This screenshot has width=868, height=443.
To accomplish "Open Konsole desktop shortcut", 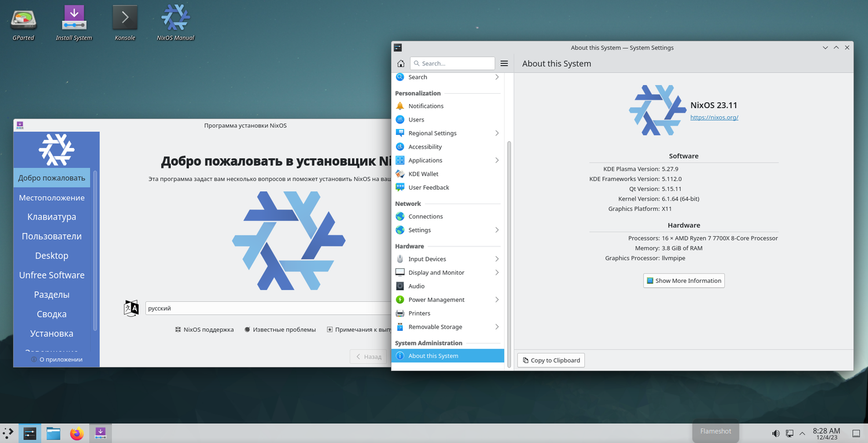I will pyautogui.click(x=125, y=23).
